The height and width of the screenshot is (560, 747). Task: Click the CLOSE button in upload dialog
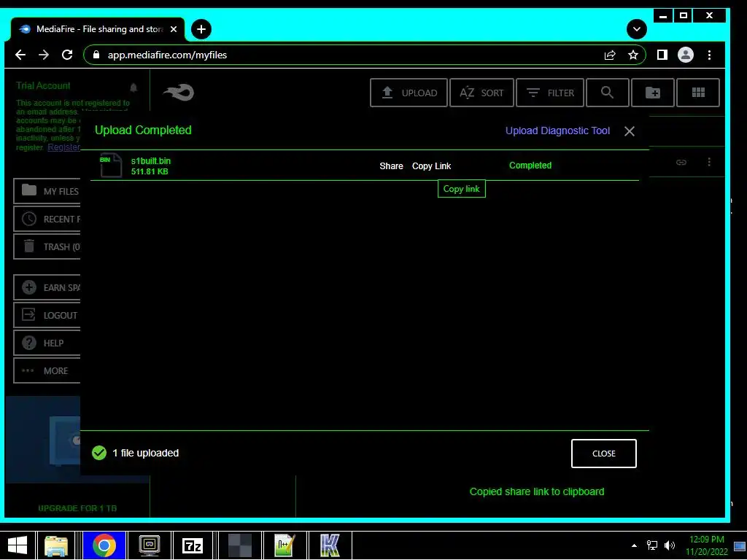[x=603, y=454]
